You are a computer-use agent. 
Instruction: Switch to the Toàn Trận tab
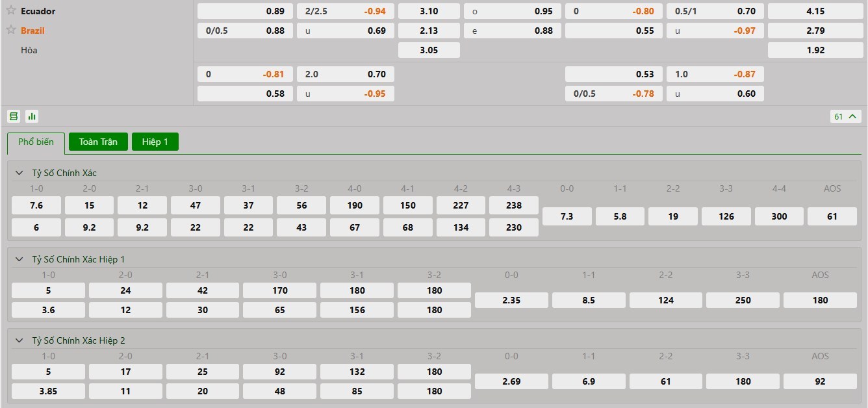click(98, 142)
